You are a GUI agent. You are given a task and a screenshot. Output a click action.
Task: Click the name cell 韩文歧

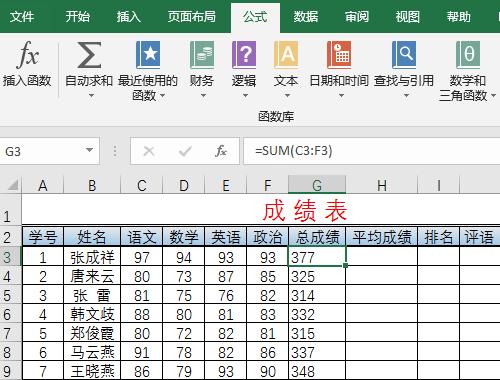click(x=92, y=314)
